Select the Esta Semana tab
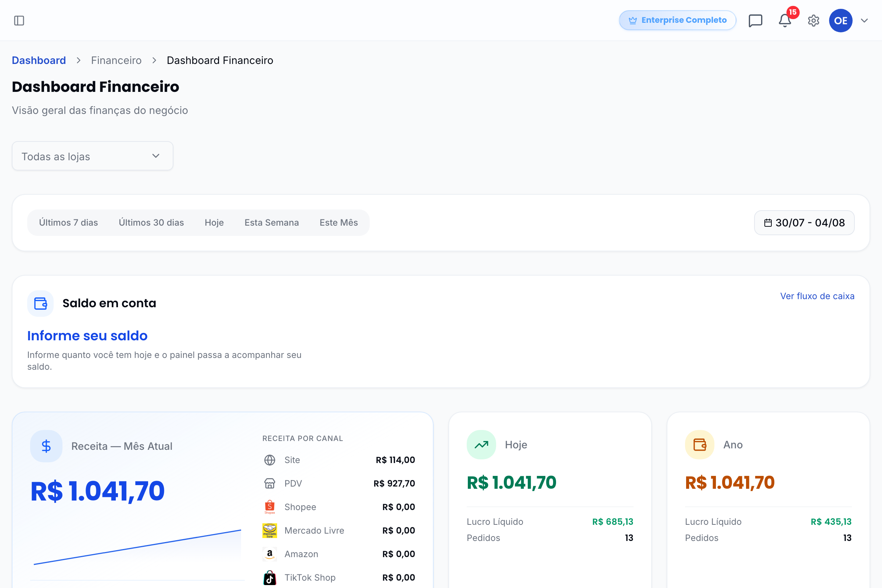882x588 pixels. point(272,223)
